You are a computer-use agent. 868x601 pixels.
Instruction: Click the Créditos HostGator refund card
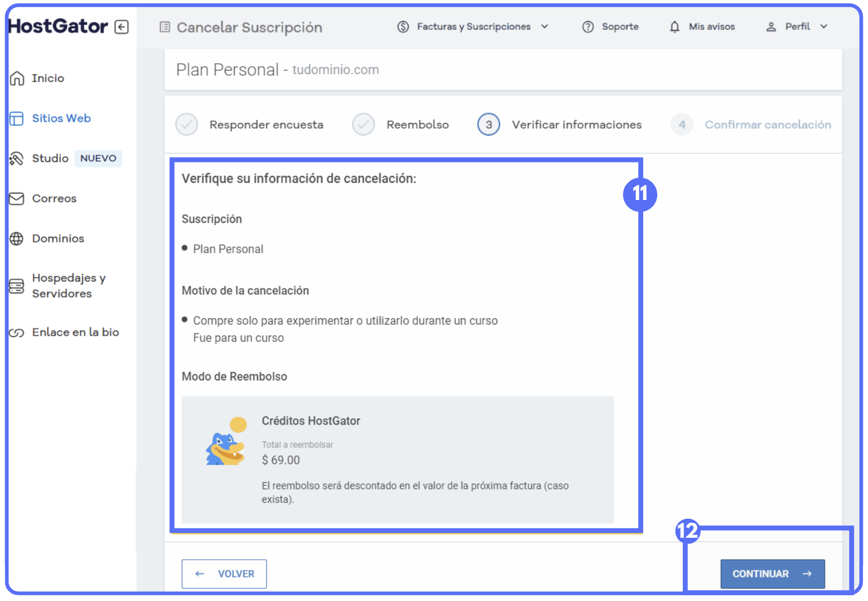point(397,459)
